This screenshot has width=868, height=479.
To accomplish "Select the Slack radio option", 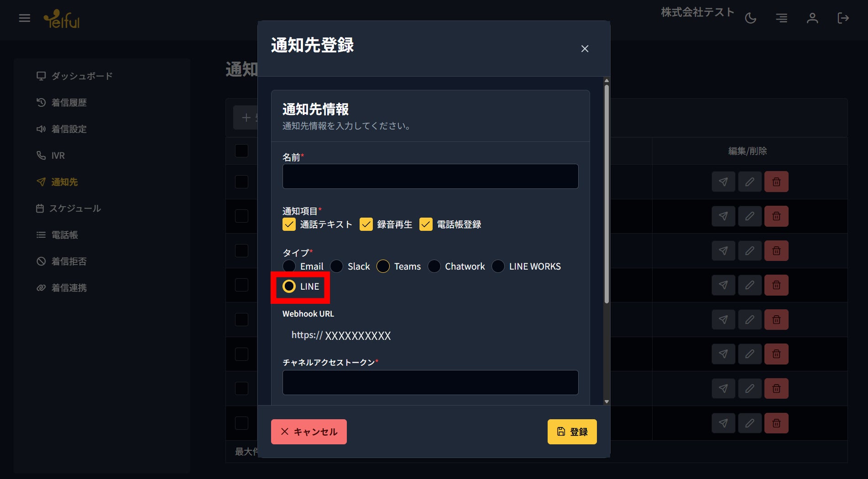I will (337, 266).
